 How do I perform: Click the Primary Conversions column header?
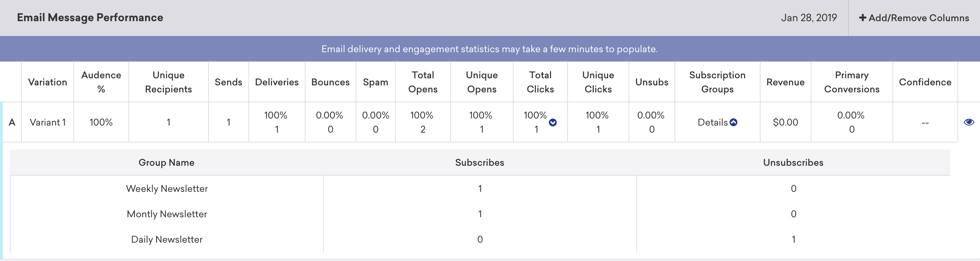(851, 82)
